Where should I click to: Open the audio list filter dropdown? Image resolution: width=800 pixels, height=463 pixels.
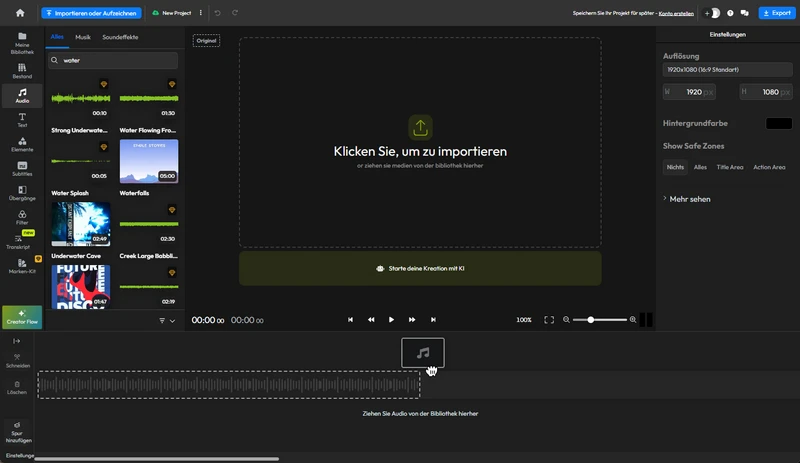click(167, 321)
